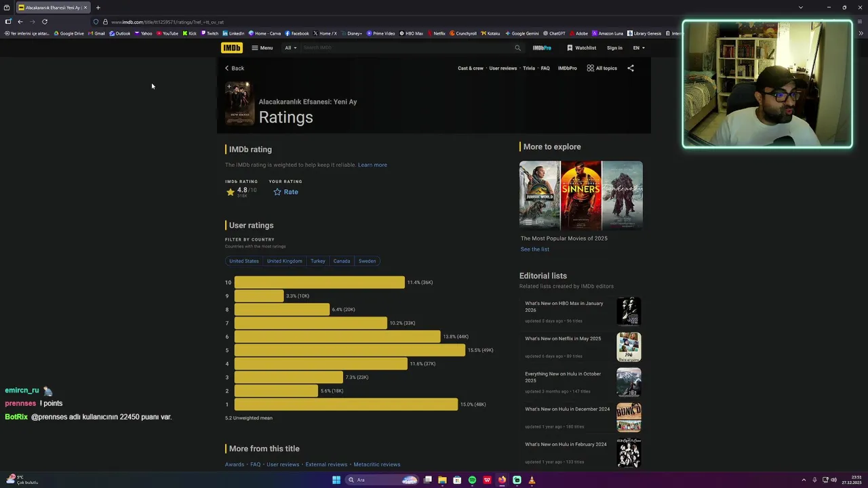This screenshot has height=488, width=868.
Task: Open the Netflix bookmark
Action: pyautogui.click(x=436, y=33)
